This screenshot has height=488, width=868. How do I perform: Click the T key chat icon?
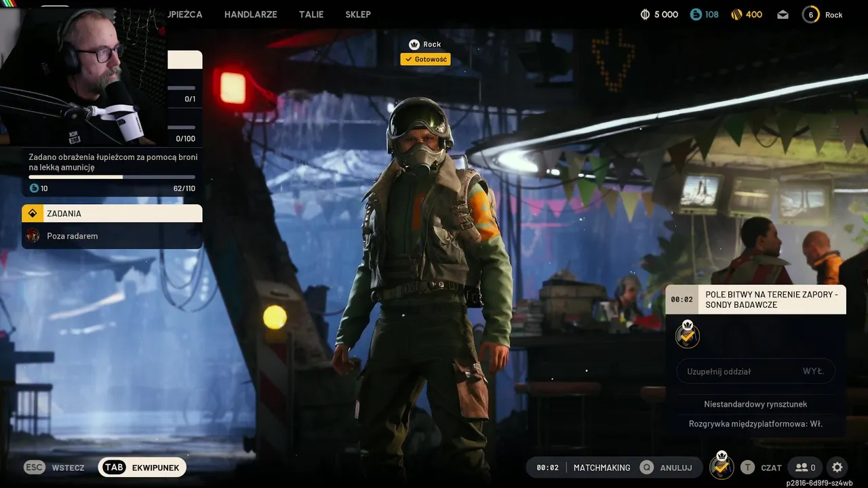pos(747,468)
